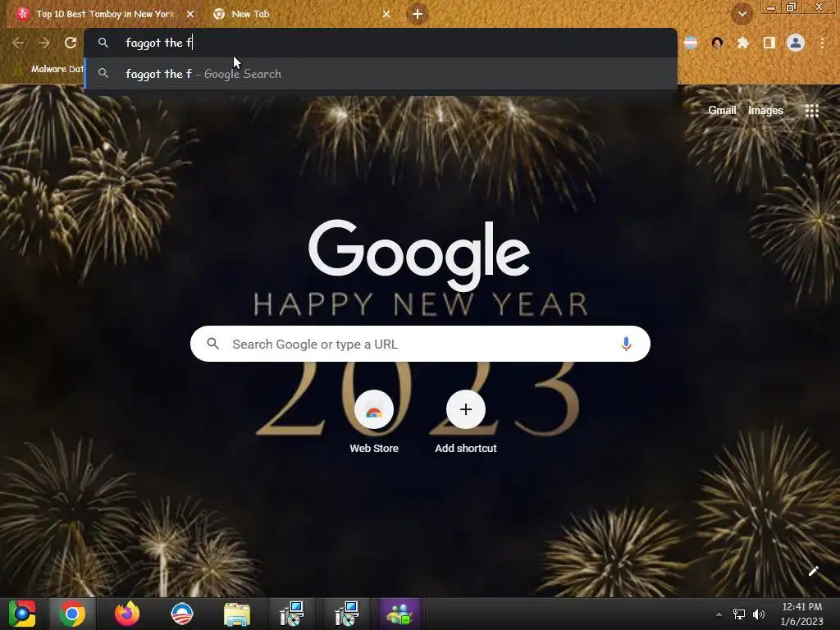
Task: Open Chrome from the taskbar
Action: pyautogui.click(x=72, y=614)
